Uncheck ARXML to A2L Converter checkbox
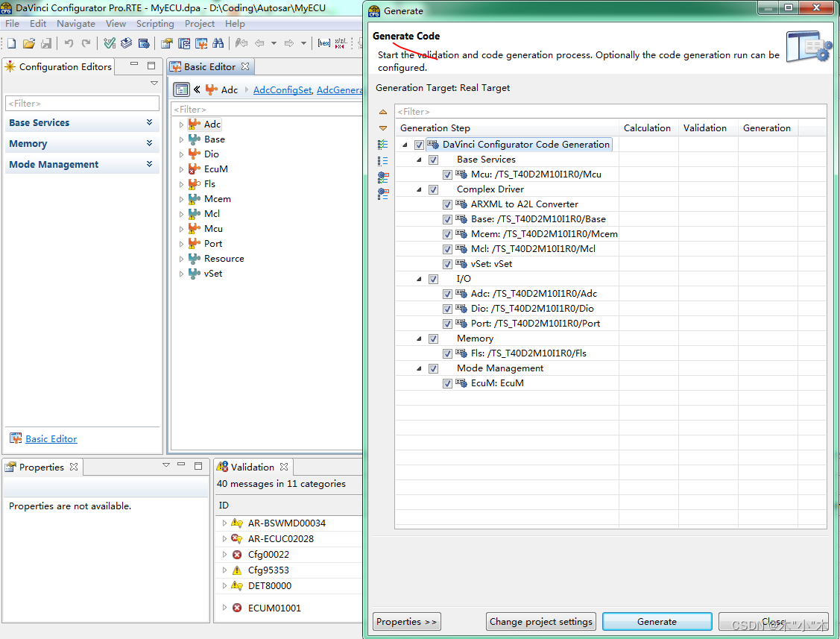The width and height of the screenshot is (840, 639). [x=447, y=205]
